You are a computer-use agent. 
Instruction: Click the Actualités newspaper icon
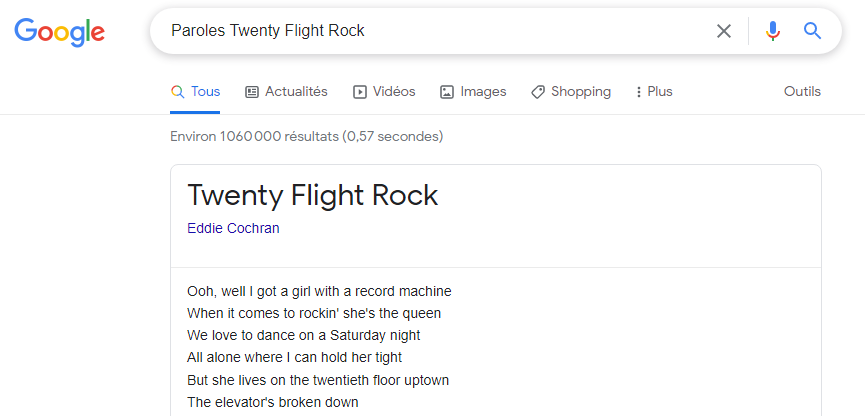pyautogui.click(x=252, y=92)
